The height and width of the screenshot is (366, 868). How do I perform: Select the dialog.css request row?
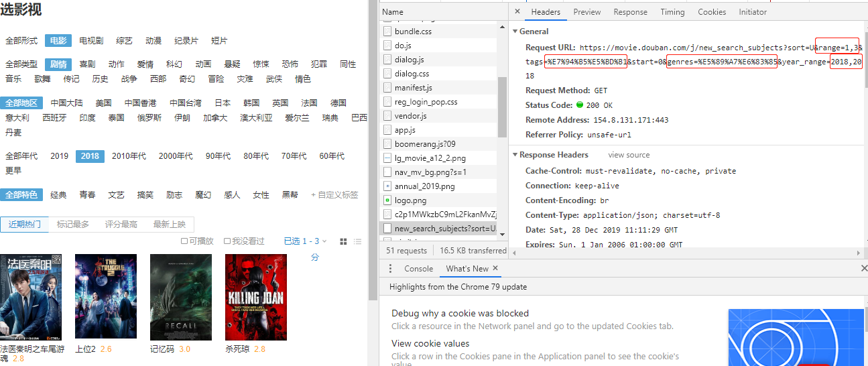point(439,74)
